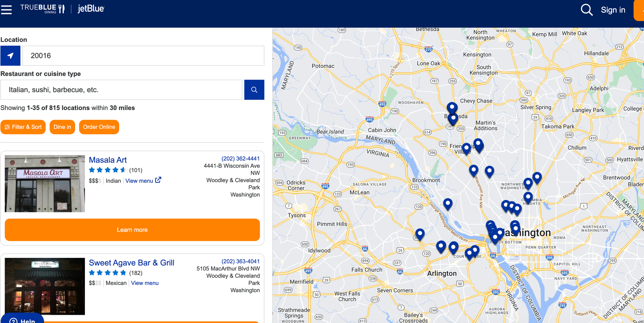
Task: Call Masala Art phone number link
Action: [x=241, y=159]
